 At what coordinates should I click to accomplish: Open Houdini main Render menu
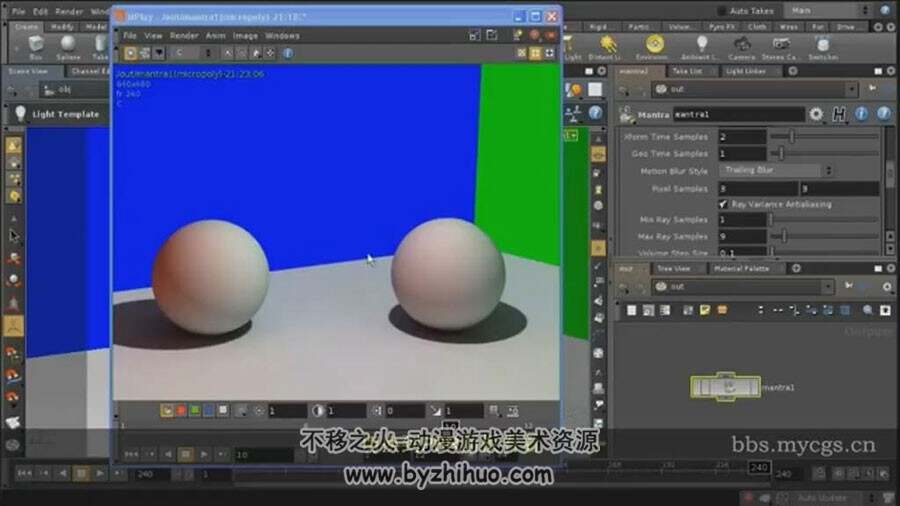click(69, 11)
